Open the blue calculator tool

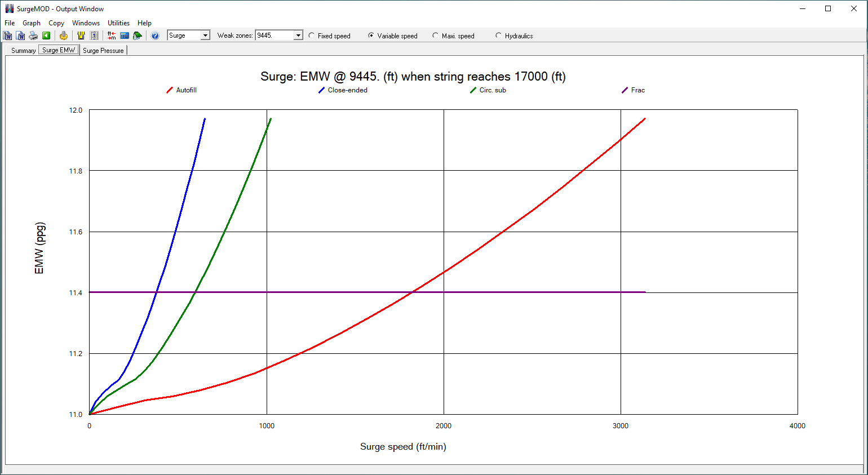tap(125, 35)
